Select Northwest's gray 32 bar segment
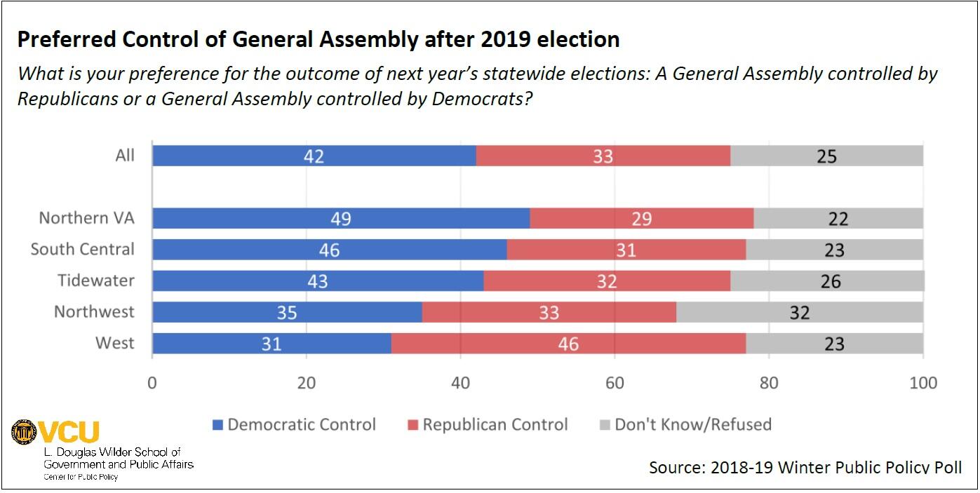Image resolution: width=980 pixels, height=493 pixels. (x=800, y=312)
